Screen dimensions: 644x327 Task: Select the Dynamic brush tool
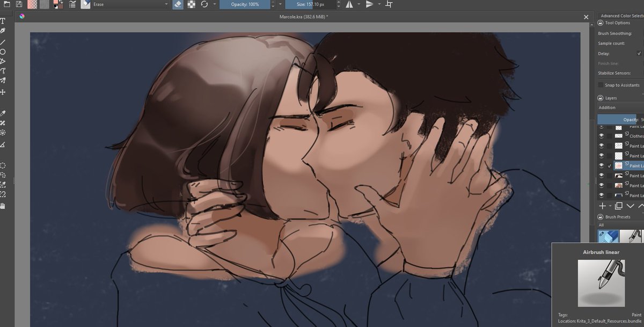point(3,81)
